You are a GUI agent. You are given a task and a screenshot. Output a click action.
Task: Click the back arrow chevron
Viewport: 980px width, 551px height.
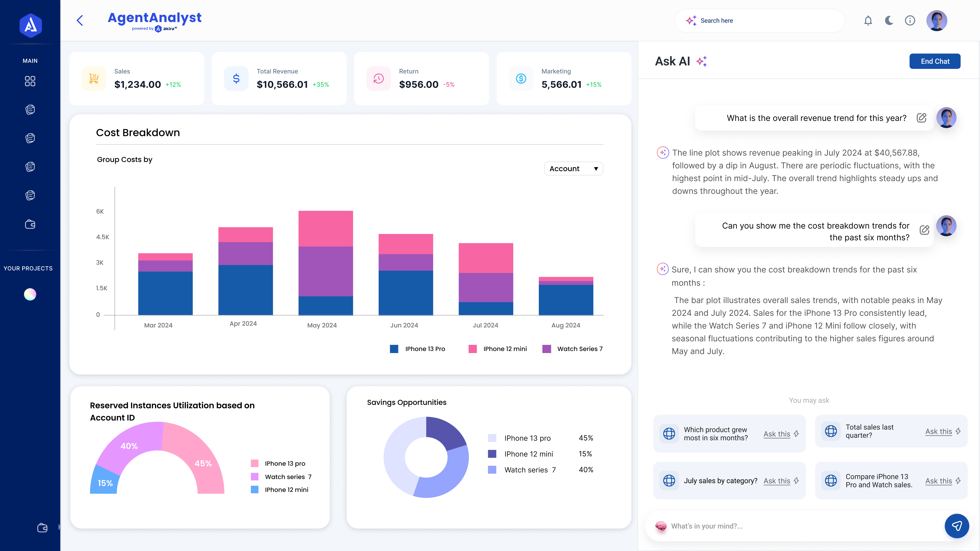coord(80,20)
